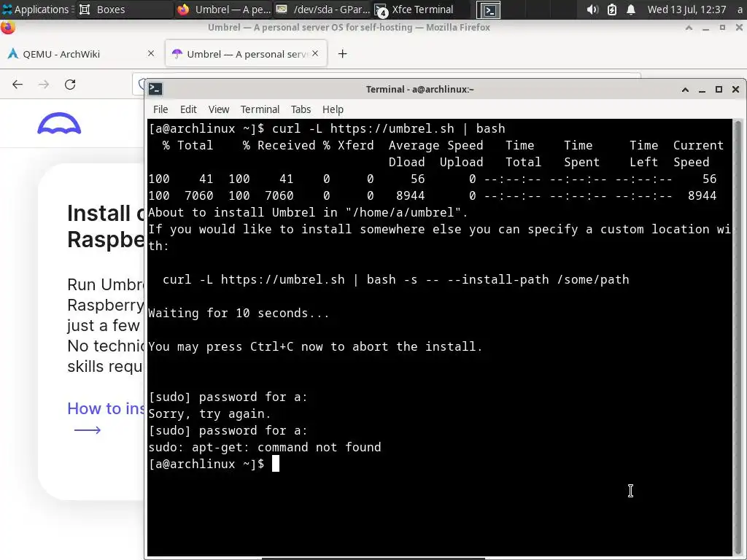Reload the page in Firefox
Image resolution: width=747 pixels, height=560 pixels.
[x=70, y=85]
